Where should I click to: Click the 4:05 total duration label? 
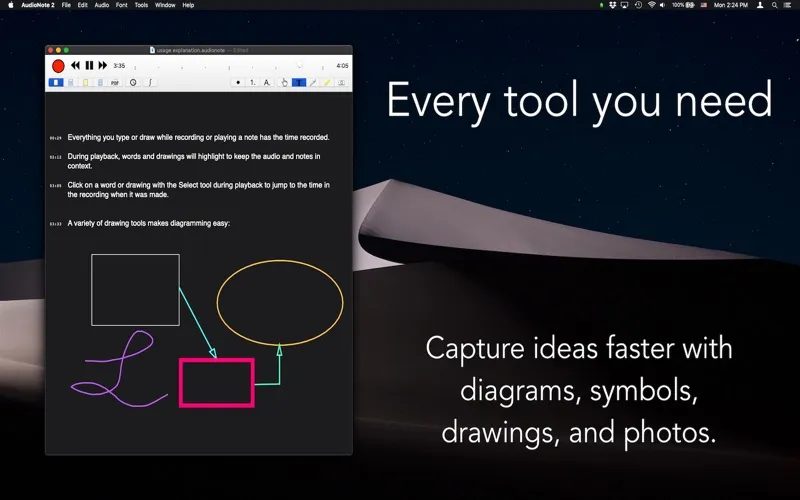[x=342, y=66]
